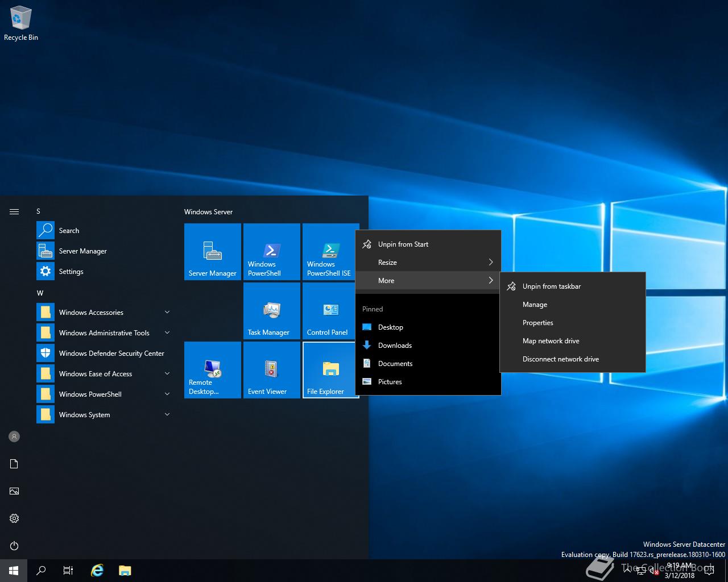Launch the Remote Desktop tile
The image size is (728, 582).
(x=213, y=370)
